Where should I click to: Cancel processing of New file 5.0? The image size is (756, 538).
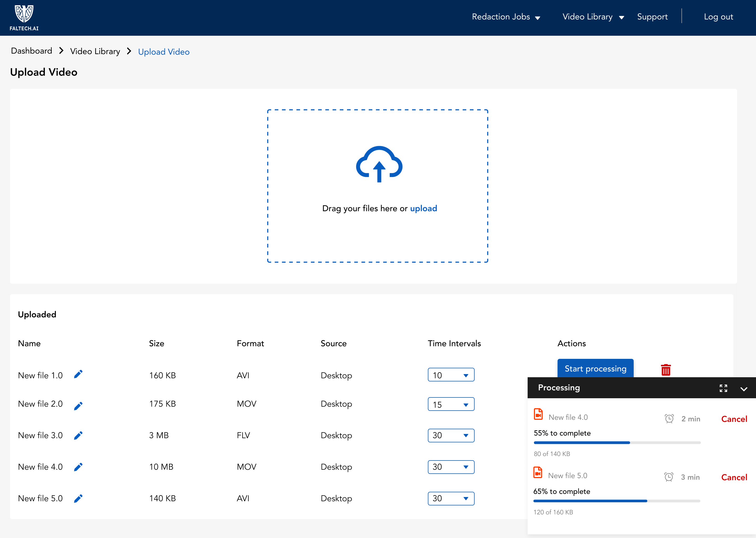734,477
